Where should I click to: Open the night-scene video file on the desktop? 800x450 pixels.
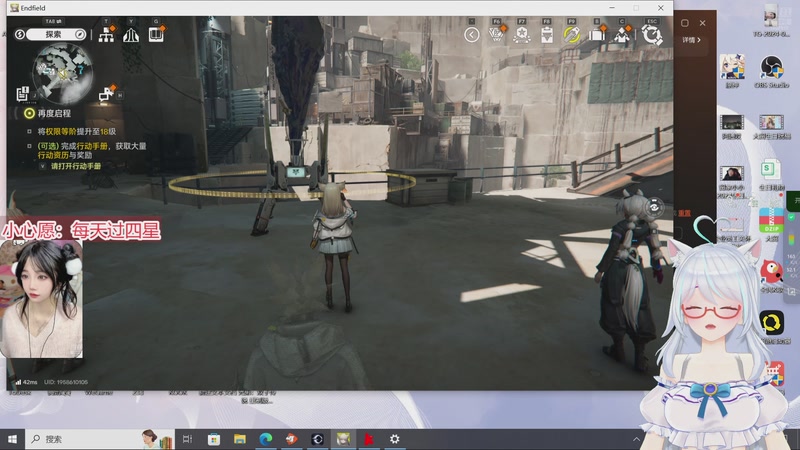point(732,128)
